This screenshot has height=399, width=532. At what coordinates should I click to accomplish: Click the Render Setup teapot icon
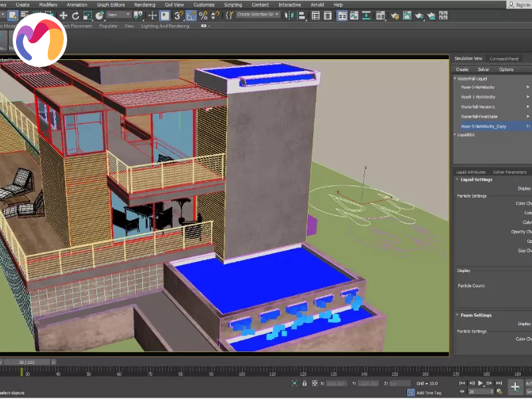pyautogui.click(x=395, y=15)
